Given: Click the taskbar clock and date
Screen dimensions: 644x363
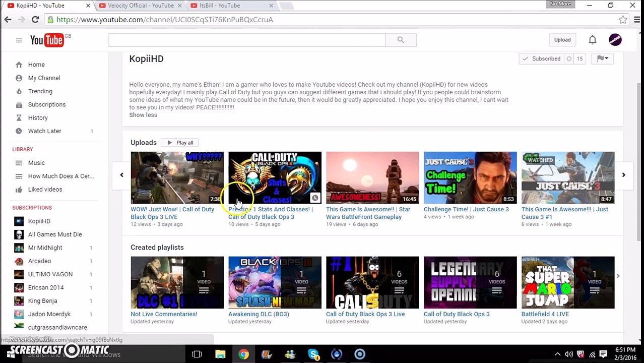Looking at the screenshot, I should point(625,354).
